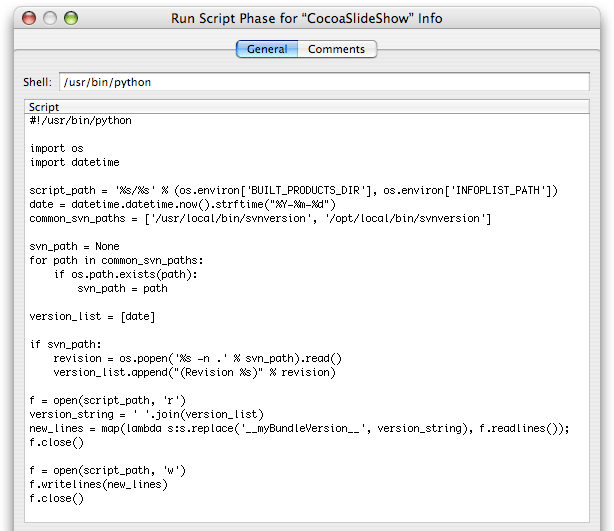Click the 'import os' line
Screen dimensions: 614x531
[x=57, y=149]
